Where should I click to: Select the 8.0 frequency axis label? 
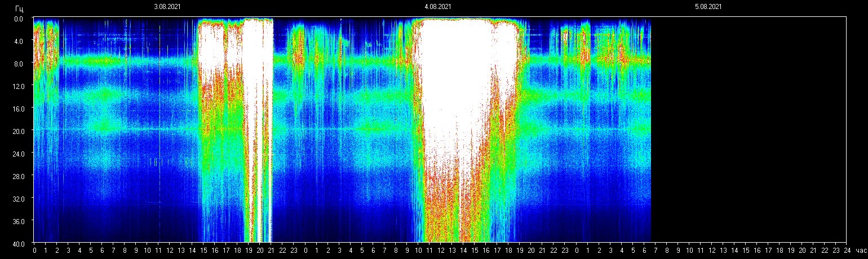tap(19, 64)
